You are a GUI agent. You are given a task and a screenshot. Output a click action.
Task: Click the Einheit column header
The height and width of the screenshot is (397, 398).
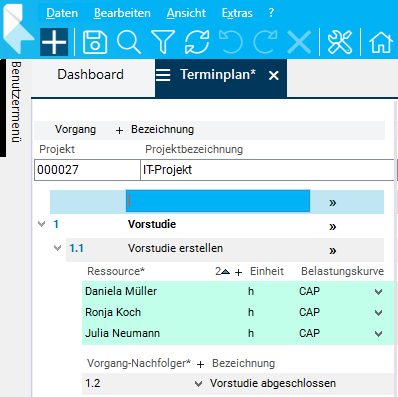pos(267,271)
